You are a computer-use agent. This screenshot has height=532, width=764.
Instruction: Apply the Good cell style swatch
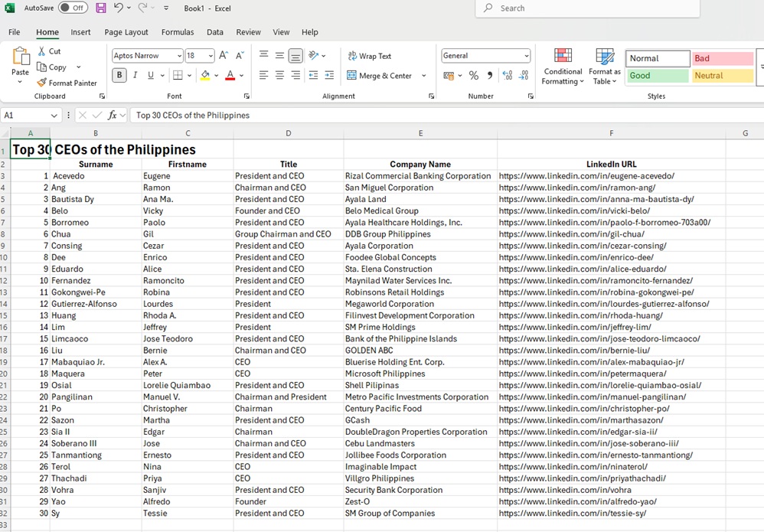tap(658, 76)
